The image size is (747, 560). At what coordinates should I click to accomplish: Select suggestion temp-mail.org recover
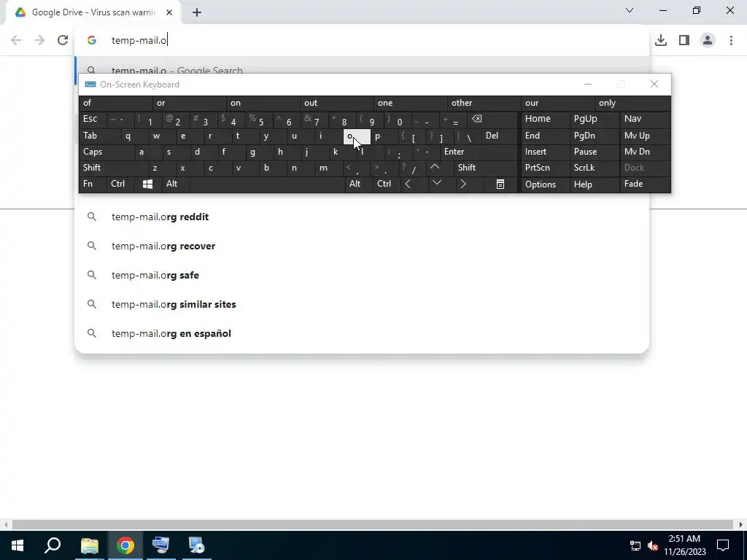362,246
